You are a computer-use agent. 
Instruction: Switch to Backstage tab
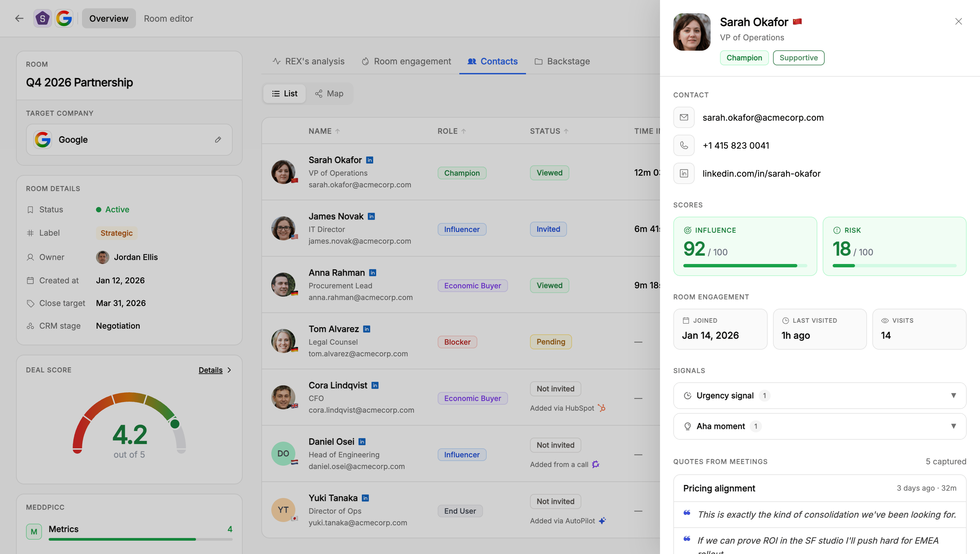click(562, 61)
